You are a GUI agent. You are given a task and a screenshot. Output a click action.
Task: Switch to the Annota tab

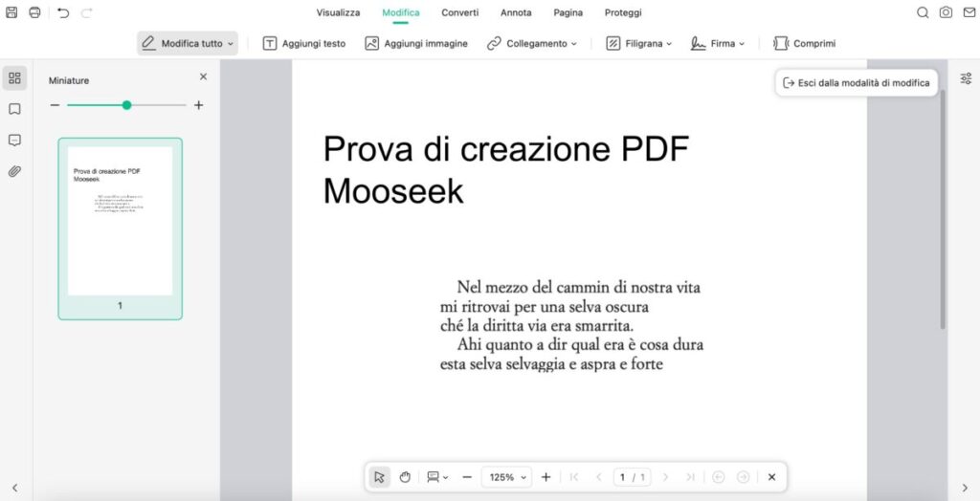516,12
